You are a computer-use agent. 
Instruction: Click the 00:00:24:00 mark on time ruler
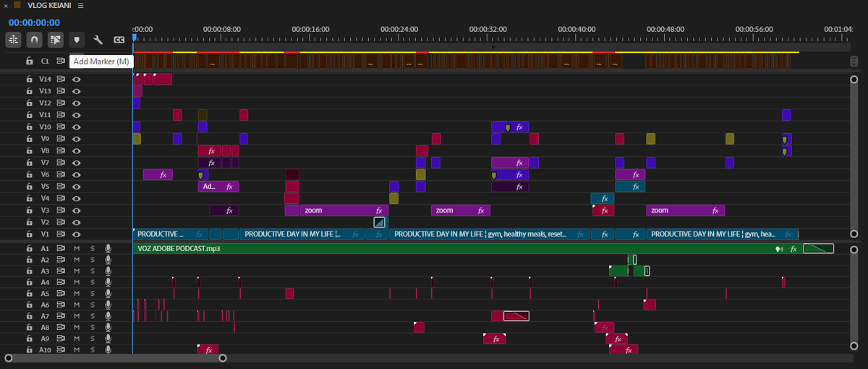(x=400, y=30)
